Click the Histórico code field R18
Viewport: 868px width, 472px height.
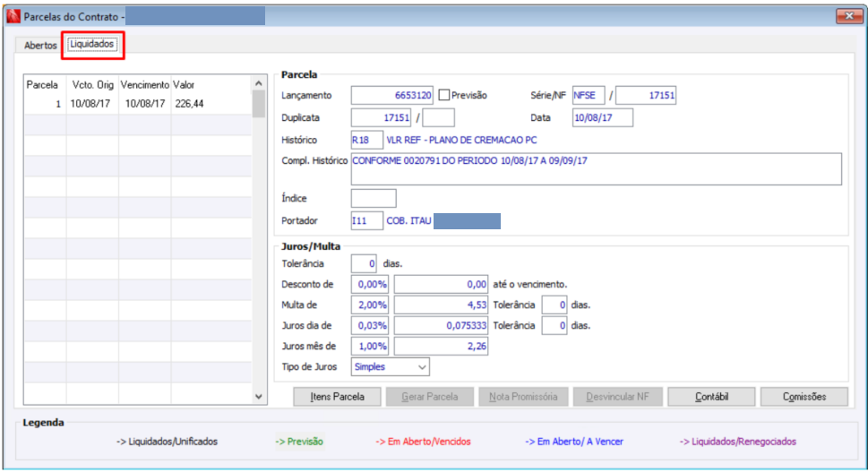tap(367, 140)
